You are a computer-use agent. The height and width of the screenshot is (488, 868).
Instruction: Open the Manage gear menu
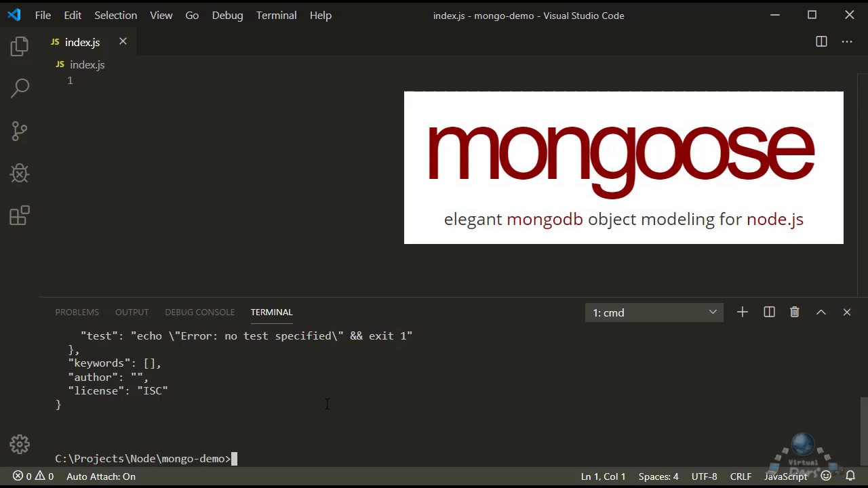pos(20,445)
